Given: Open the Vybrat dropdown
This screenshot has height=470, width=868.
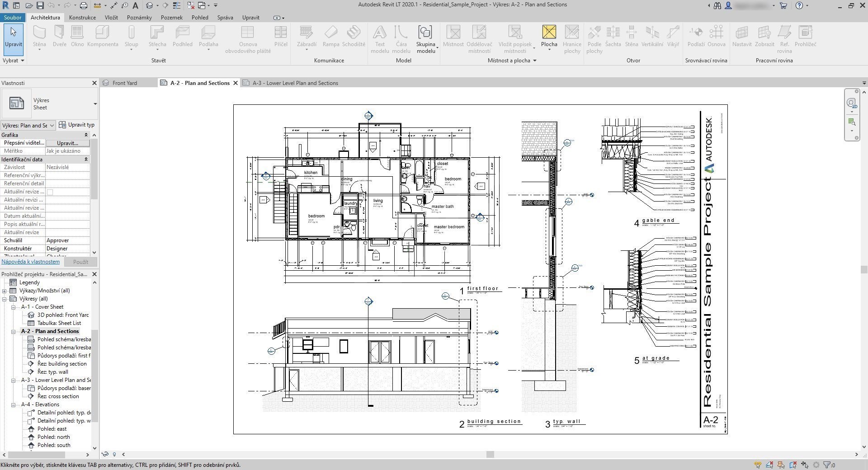Looking at the screenshot, I should tap(13, 60).
